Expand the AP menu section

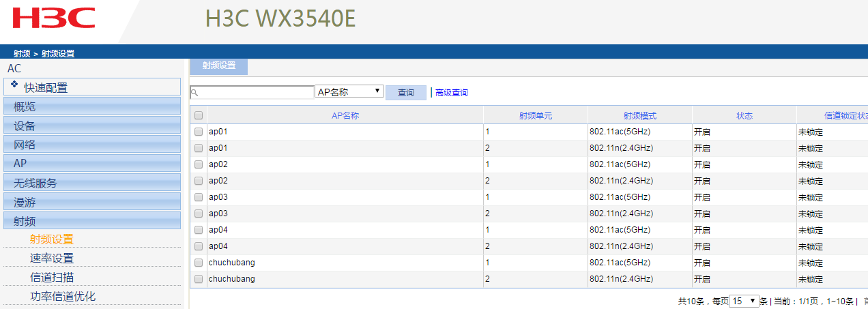[x=92, y=163]
